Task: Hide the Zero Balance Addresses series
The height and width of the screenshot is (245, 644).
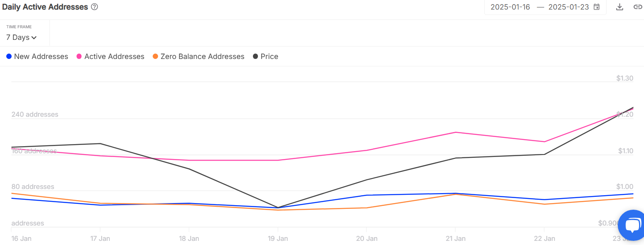Action: 202,56
